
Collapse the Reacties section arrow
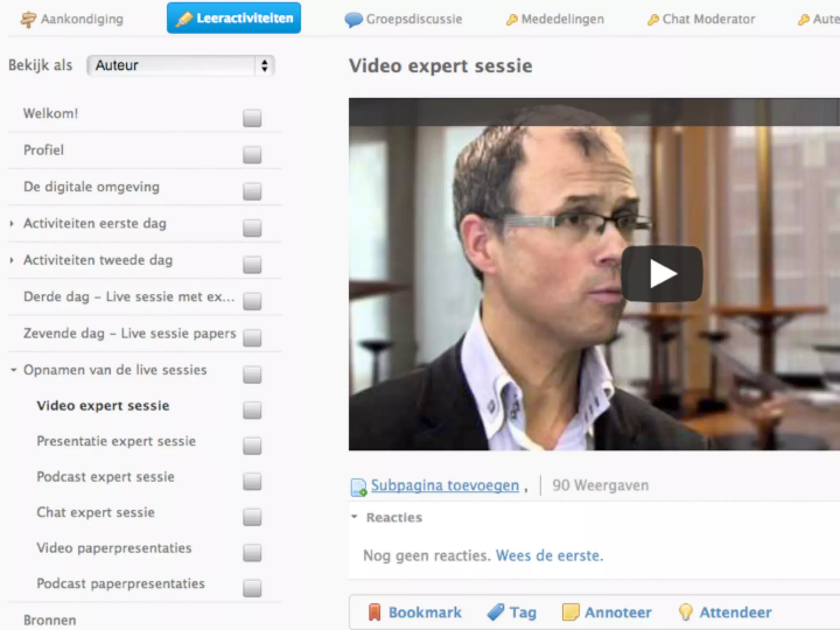354,517
